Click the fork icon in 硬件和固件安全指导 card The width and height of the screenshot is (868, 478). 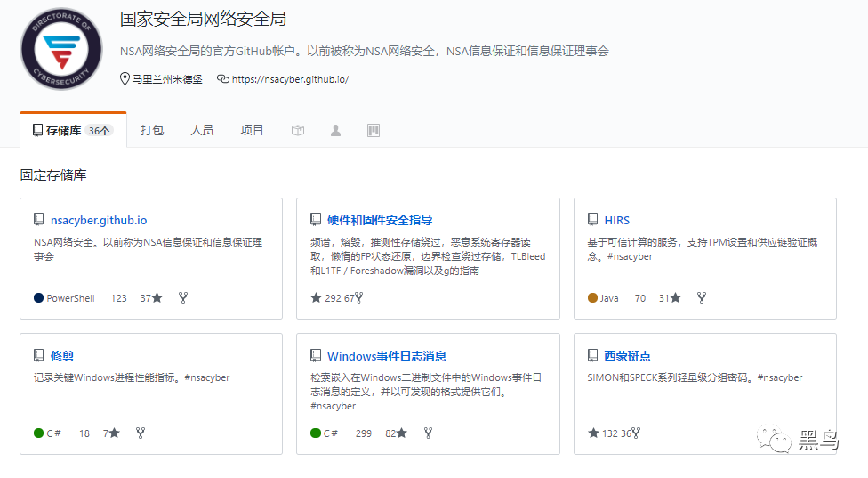click(x=358, y=298)
